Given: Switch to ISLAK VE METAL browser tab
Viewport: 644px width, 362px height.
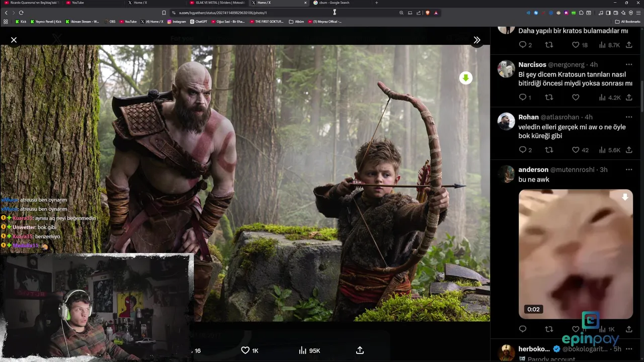Looking at the screenshot, I should (x=218, y=3).
